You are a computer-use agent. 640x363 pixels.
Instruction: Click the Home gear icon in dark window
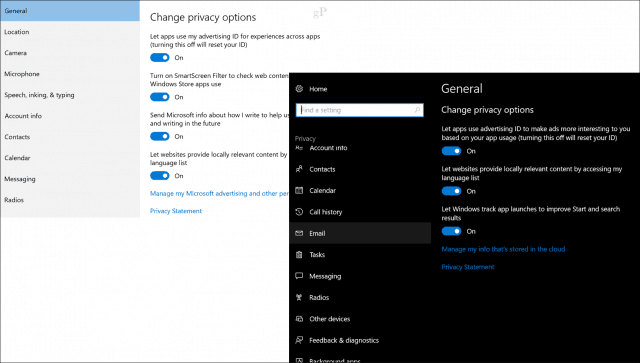(299, 89)
